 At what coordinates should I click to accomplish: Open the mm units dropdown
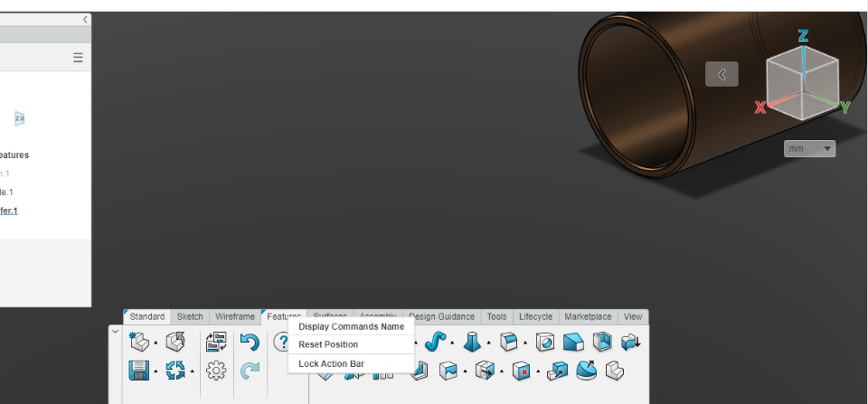pos(809,148)
